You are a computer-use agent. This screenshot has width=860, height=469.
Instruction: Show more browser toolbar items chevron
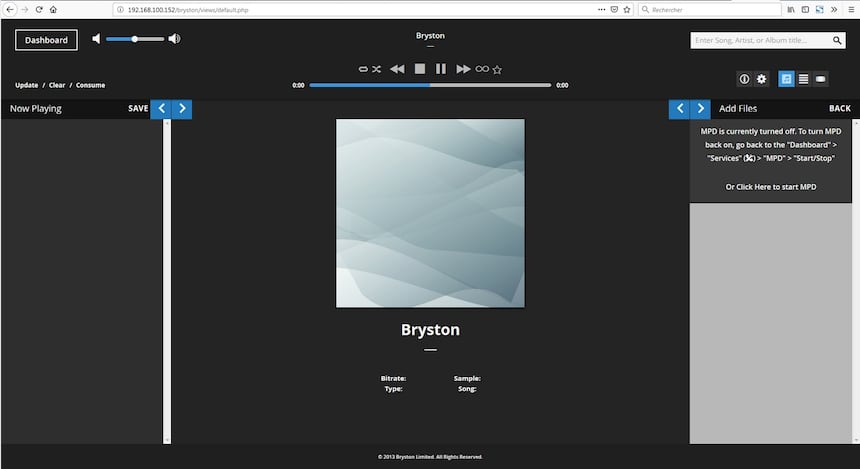[834, 9]
